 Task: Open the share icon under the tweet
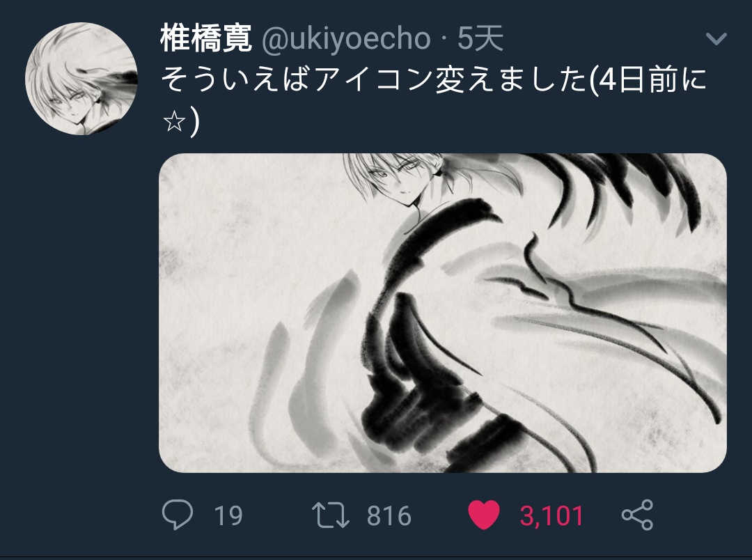click(637, 515)
